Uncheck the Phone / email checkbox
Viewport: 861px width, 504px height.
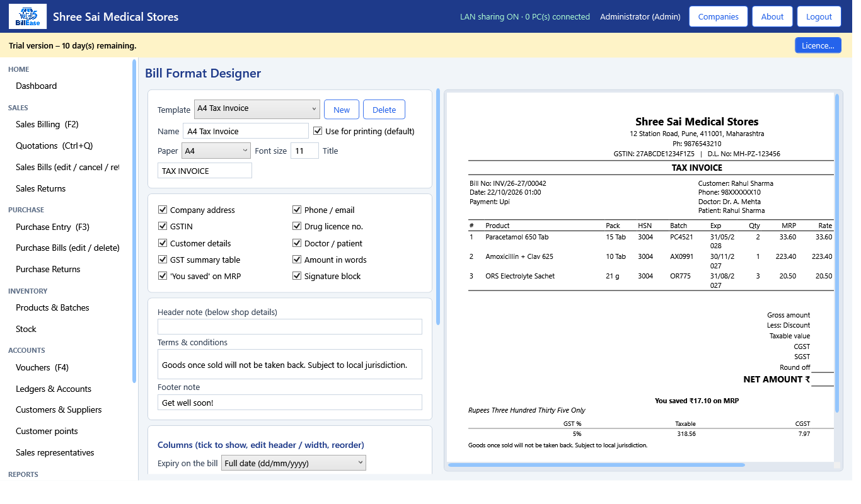click(x=297, y=210)
